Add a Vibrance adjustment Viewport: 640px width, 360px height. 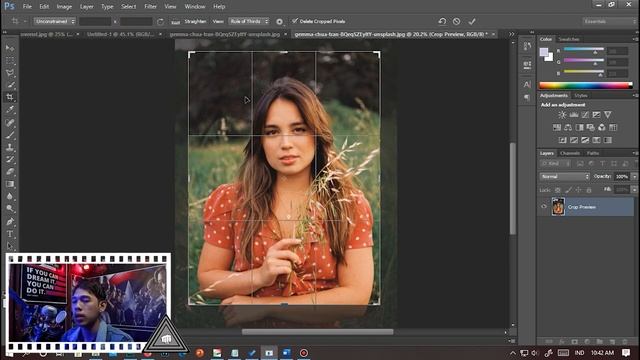tap(608, 115)
